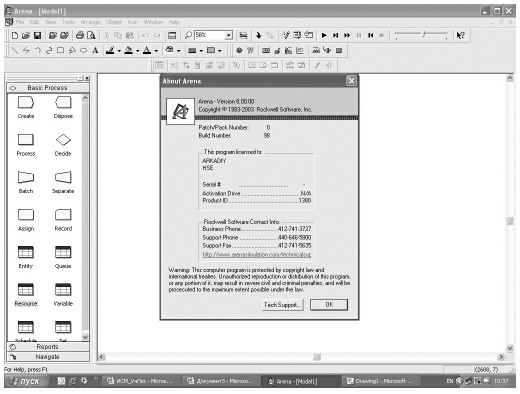This screenshot has height=394, width=520.
Task: Click the Print icon in the toolbar
Action: [x=80, y=35]
